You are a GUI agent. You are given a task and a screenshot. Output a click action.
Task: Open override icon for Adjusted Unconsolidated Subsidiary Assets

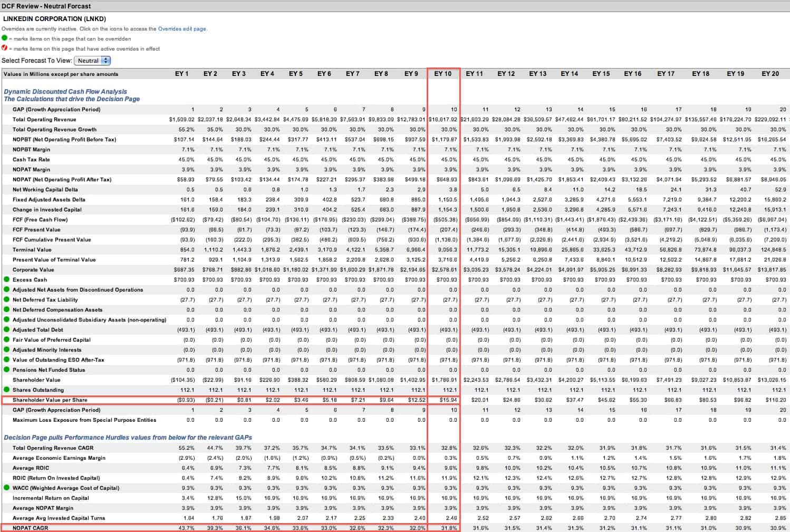coord(6,320)
